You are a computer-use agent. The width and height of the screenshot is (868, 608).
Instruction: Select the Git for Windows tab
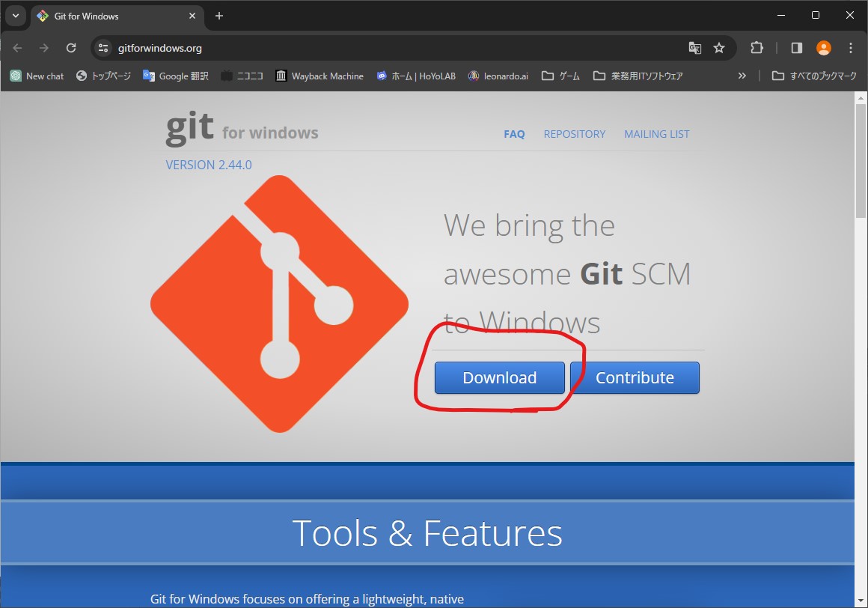coord(112,16)
